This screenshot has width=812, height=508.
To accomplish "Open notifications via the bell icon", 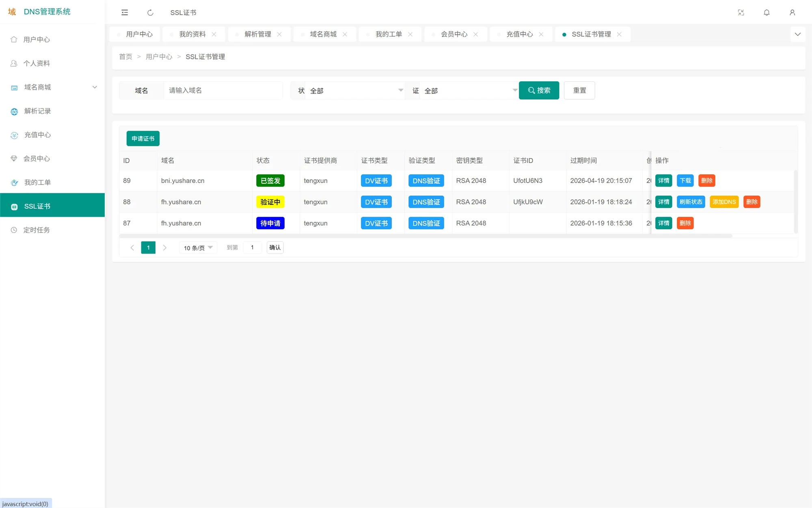I will [767, 13].
